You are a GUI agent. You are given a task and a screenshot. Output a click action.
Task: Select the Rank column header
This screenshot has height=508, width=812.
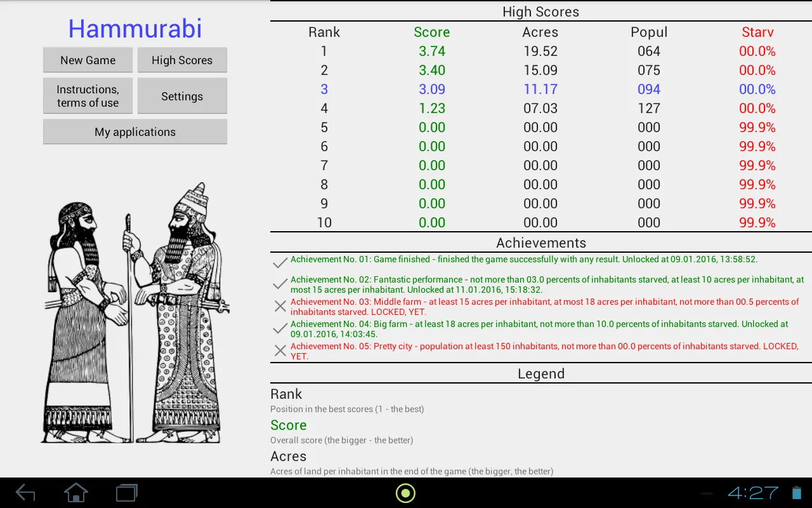(x=324, y=32)
